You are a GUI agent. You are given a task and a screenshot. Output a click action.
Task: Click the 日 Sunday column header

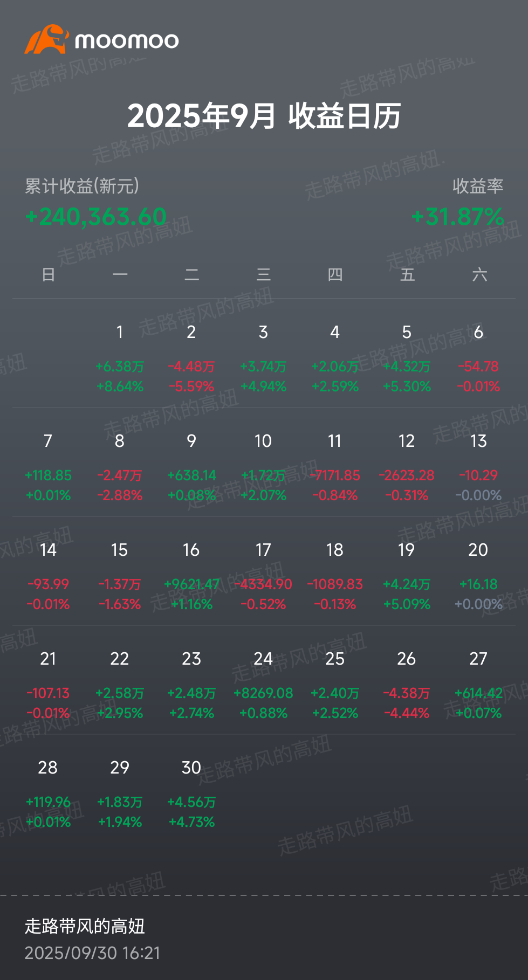click(x=48, y=275)
